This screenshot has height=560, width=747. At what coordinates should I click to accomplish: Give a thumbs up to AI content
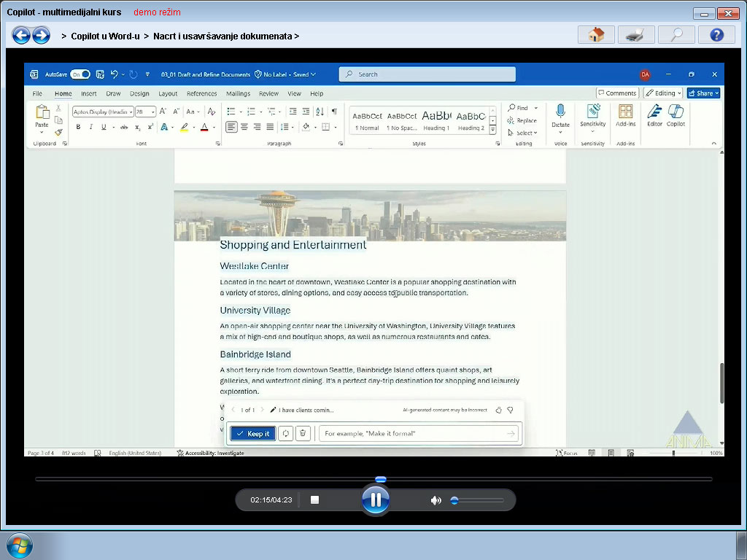(x=498, y=410)
